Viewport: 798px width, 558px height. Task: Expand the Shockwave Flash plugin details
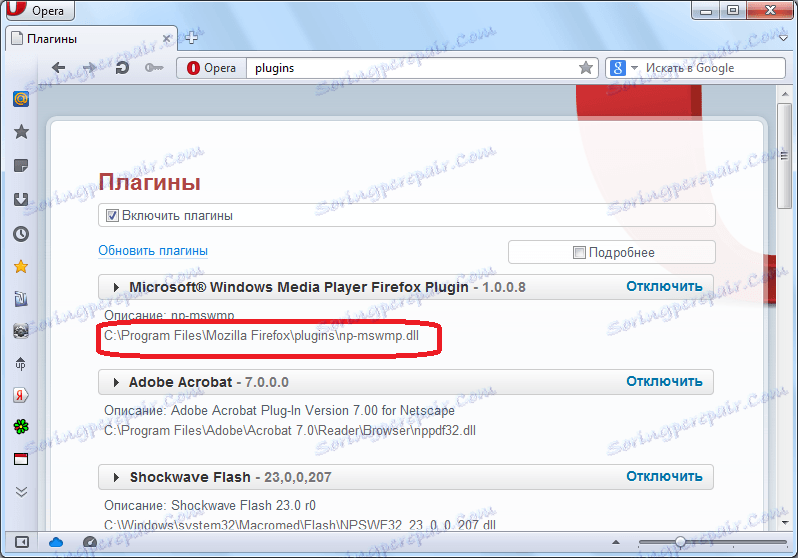click(x=116, y=478)
